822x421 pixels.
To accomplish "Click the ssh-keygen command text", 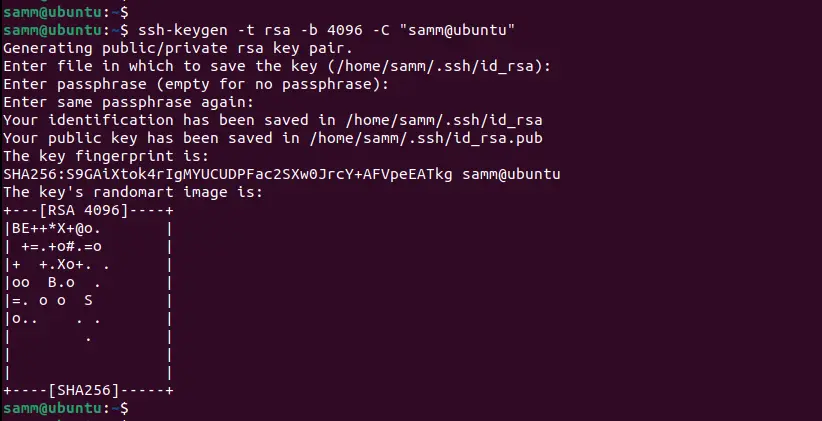I will click(x=182, y=30).
